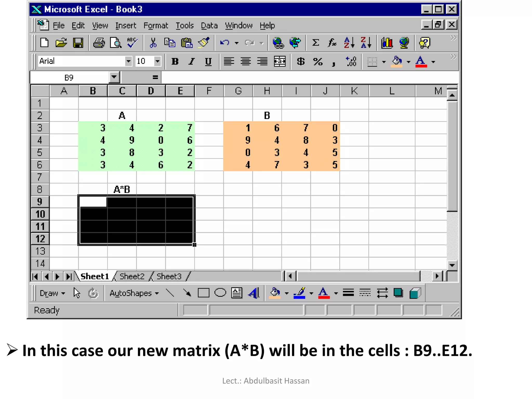The height and width of the screenshot is (399, 532).
Task: Sort descending with the Z-A icon
Action: pyautogui.click(x=366, y=43)
